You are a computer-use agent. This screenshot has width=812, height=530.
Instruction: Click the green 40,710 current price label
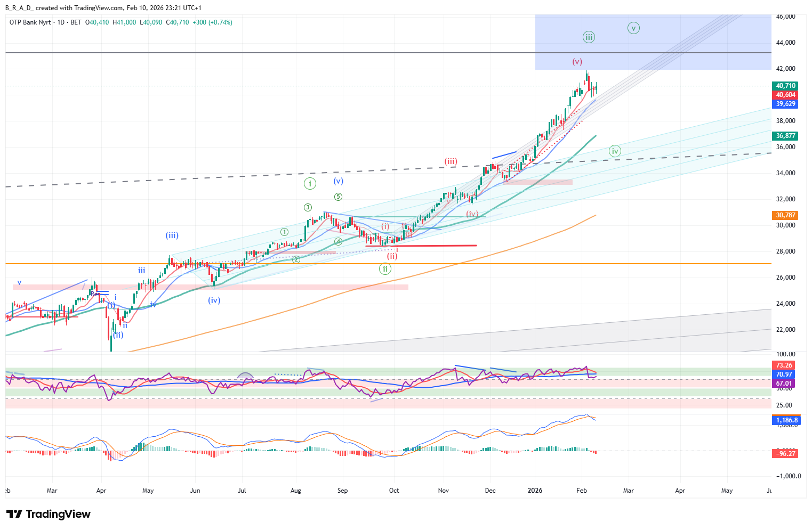(785, 86)
